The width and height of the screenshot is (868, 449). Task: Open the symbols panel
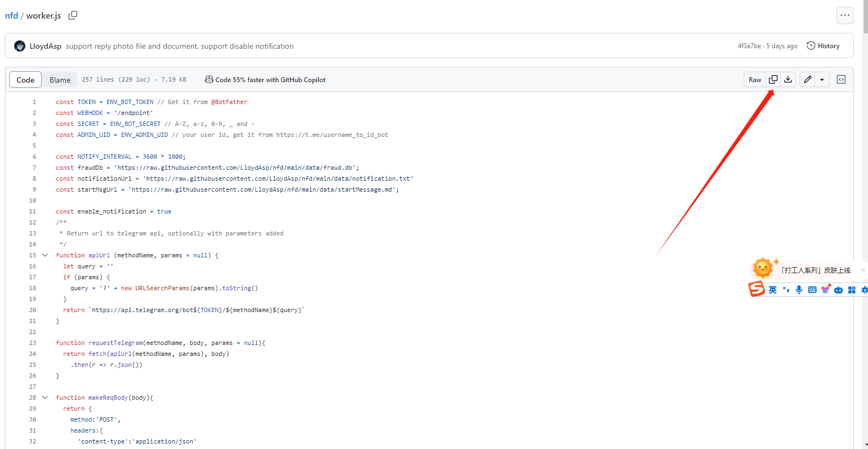point(841,79)
